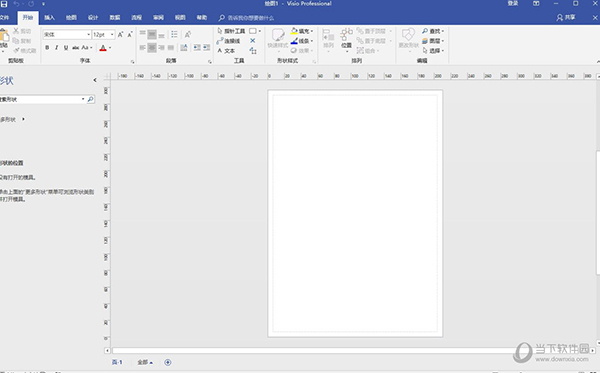Open the Font Color dropdown arrow
Image resolution: width=600 pixels, height=373 pixels.
[110, 48]
